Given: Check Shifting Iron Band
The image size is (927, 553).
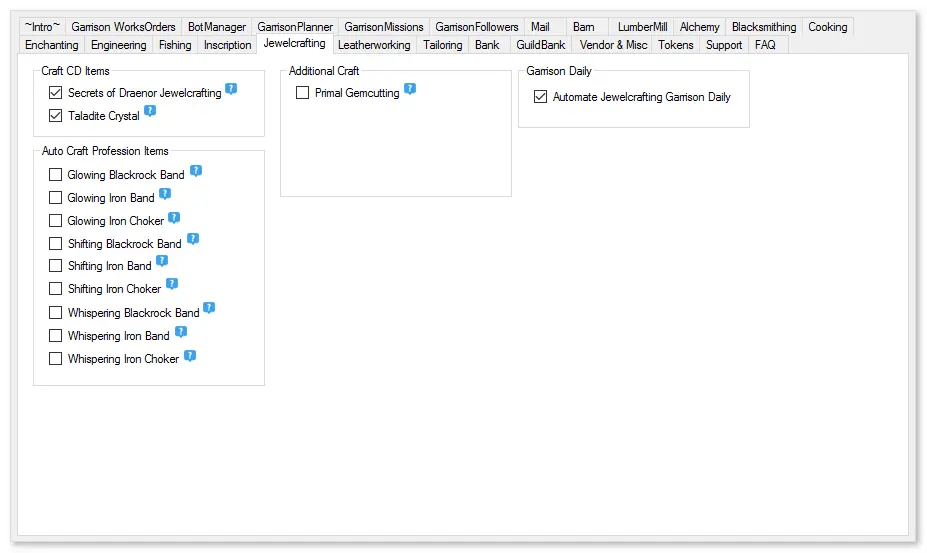Looking at the screenshot, I should click(x=56, y=266).
